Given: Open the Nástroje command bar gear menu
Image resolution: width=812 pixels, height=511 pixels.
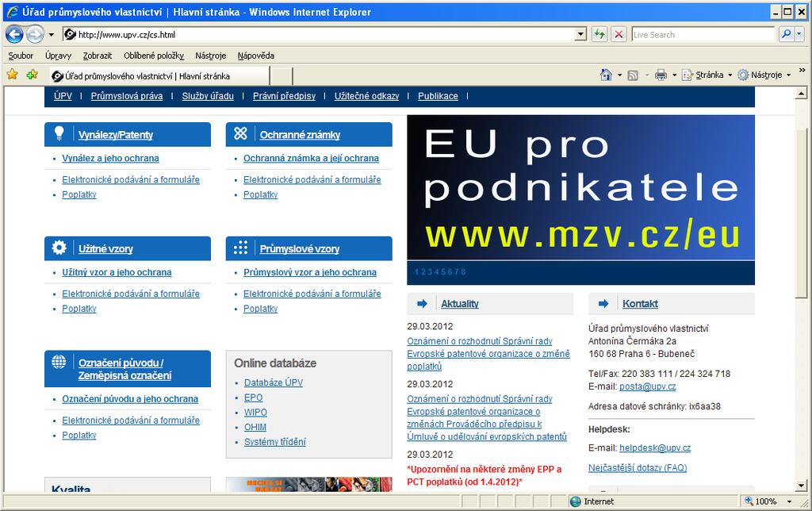Looking at the screenshot, I should coord(764,75).
